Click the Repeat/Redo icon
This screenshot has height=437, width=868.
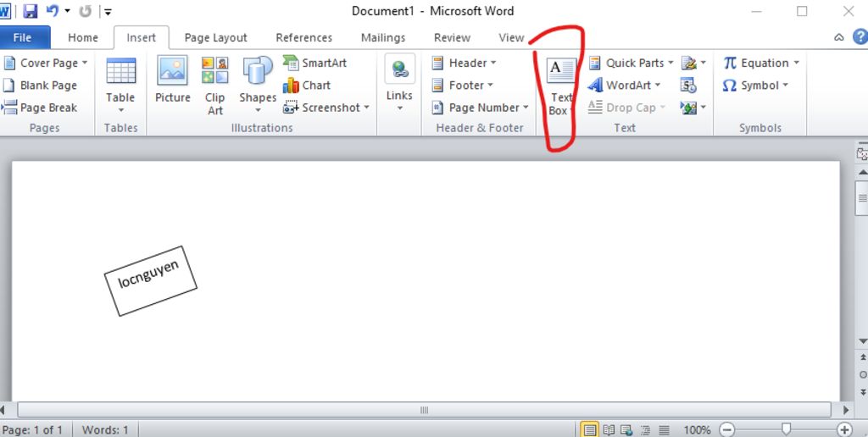(86, 10)
